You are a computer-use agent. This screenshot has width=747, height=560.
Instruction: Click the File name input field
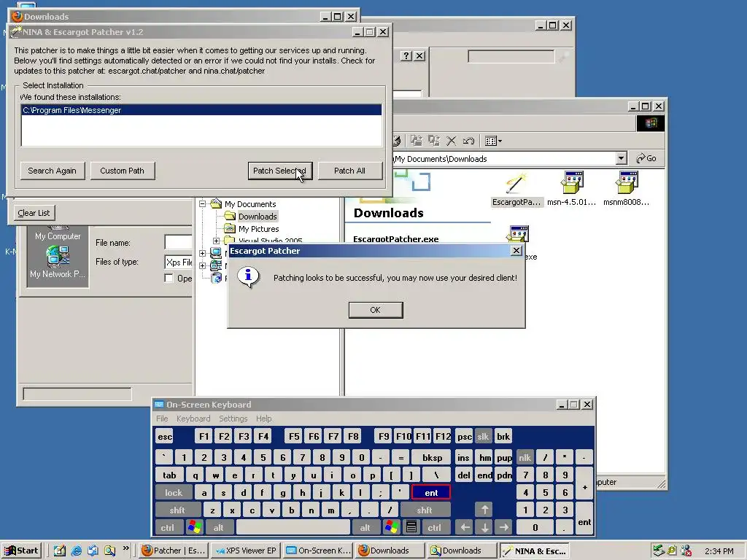[x=179, y=242]
